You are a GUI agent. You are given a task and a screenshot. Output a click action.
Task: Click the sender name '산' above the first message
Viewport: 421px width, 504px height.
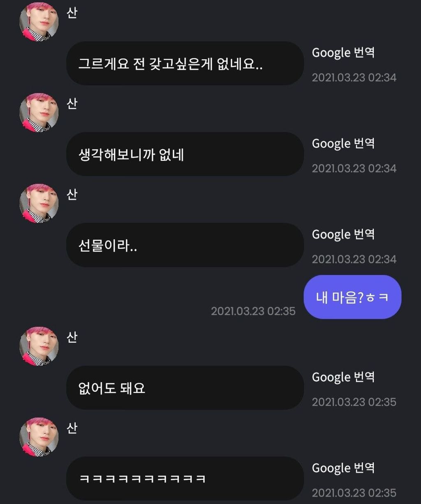coord(72,13)
